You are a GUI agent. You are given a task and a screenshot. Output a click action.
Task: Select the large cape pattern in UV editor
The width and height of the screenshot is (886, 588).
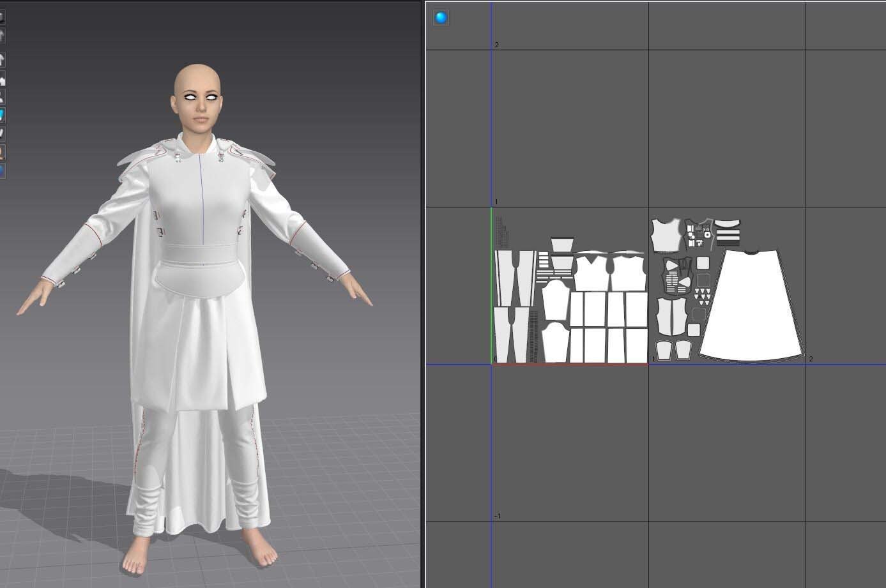[x=751, y=306]
